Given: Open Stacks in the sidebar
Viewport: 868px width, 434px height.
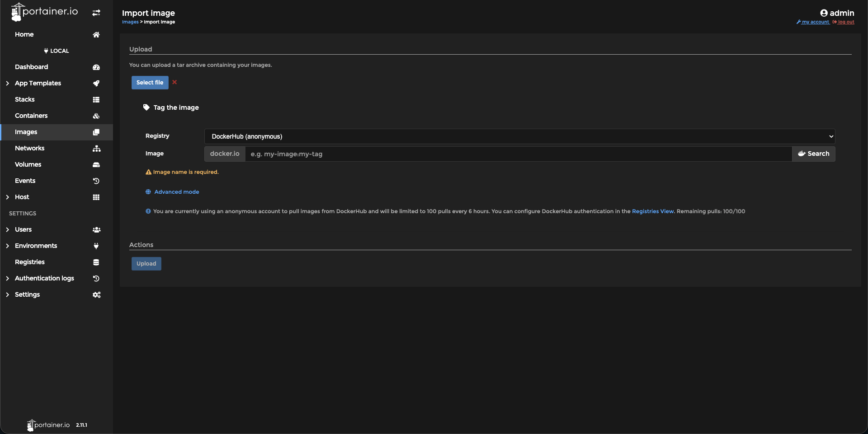Looking at the screenshot, I should click(x=57, y=100).
